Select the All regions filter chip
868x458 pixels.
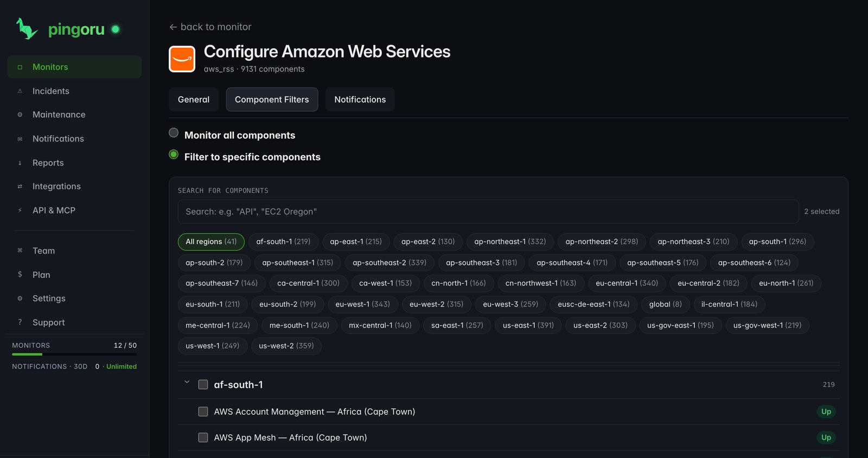211,241
